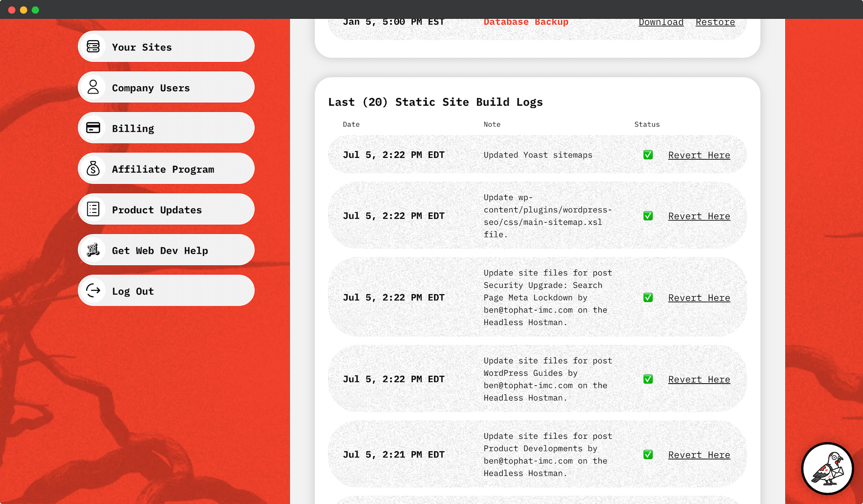Click the WordPress Guides note text
Image resolution: width=863 pixels, height=504 pixels.
548,379
